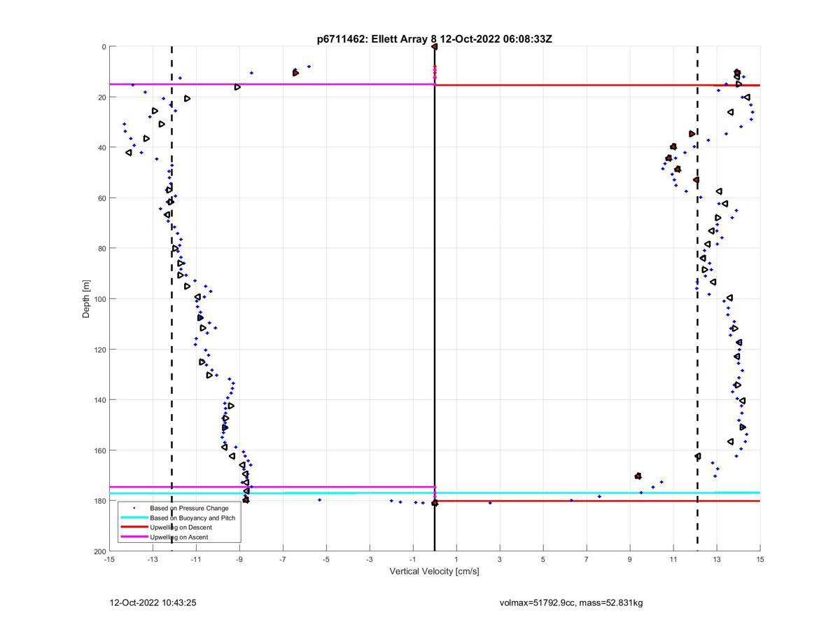
Task: Click x-axis tick label '-13'
Action: [153, 559]
